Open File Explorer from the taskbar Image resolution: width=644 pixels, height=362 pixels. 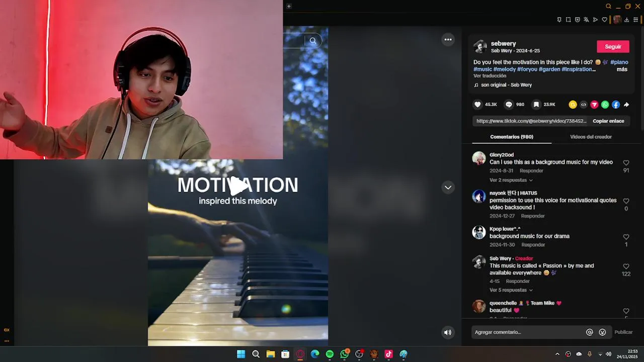click(x=271, y=354)
